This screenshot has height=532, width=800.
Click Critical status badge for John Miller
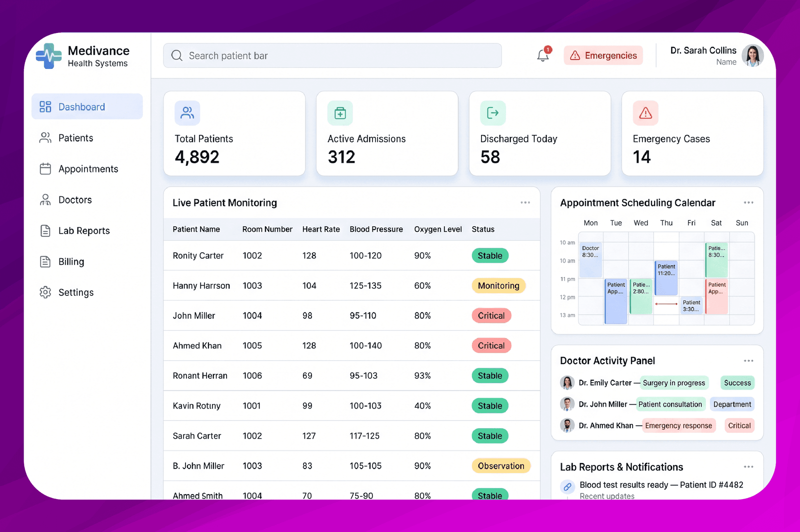click(491, 316)
